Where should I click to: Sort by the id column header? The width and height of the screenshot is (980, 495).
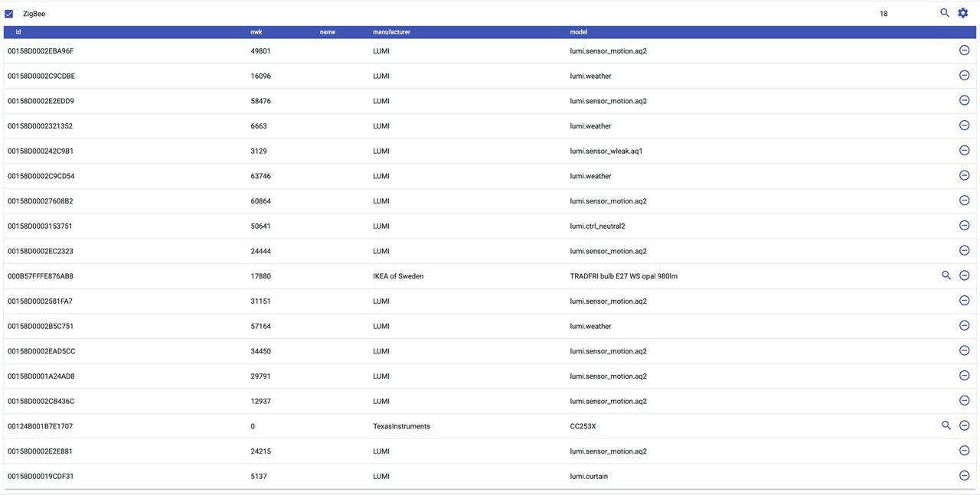click(18, 32)
